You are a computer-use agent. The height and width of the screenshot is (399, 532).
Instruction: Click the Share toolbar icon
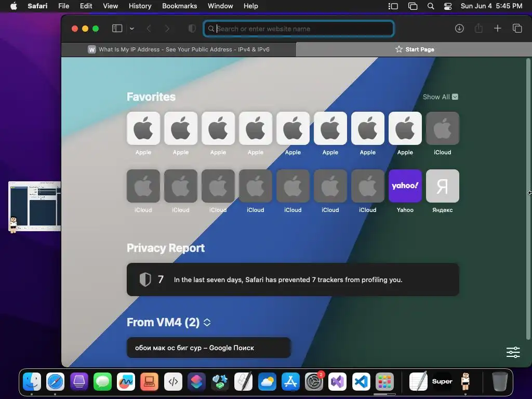(478, 29)
